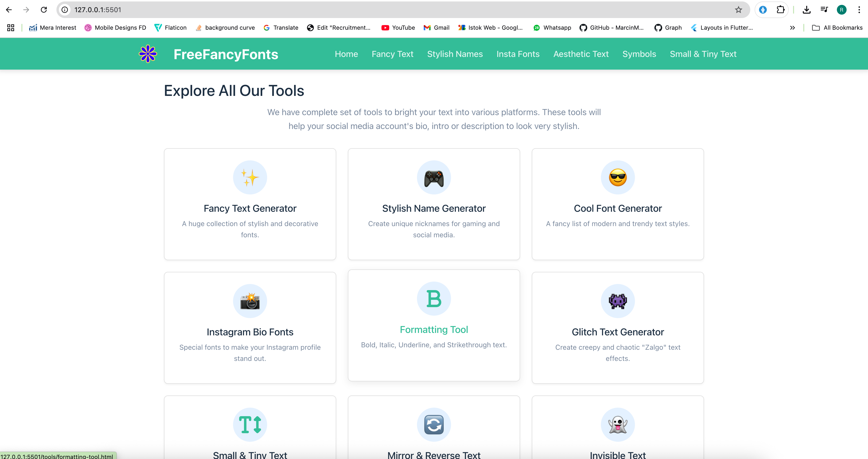Open the downloads icon in the toolbar
868x459 pixels.
pyautogui.click(x=807, y=10)
